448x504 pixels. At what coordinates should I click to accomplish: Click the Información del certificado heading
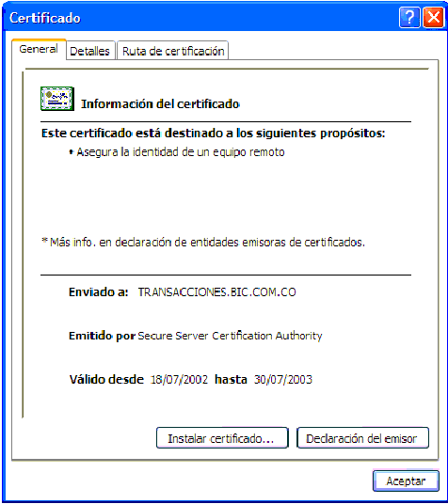[x=160, y=103]
